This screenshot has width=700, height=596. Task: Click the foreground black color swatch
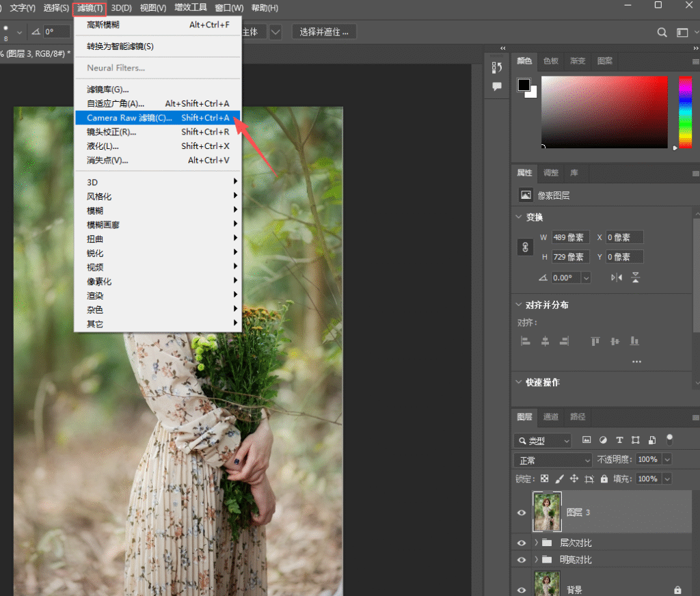[524, 85]
